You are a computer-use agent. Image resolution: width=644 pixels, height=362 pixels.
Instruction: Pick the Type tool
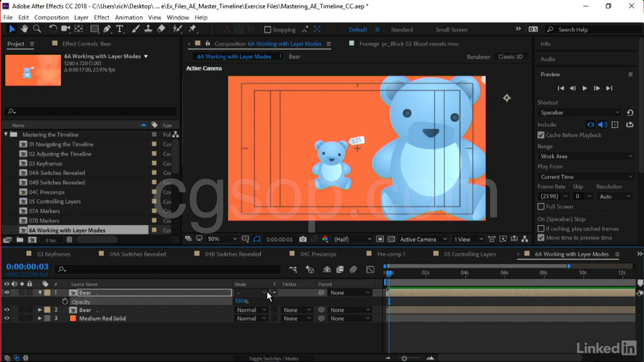[119, 29]
